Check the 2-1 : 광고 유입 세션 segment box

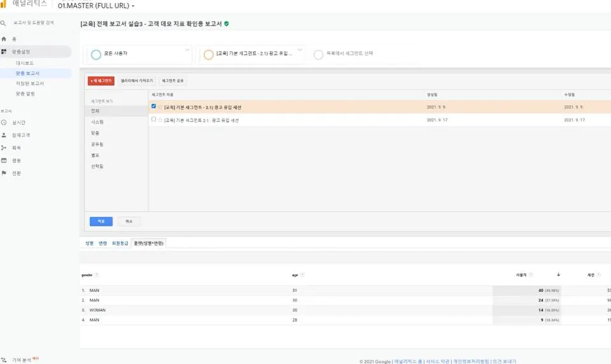tap(153, 119)
